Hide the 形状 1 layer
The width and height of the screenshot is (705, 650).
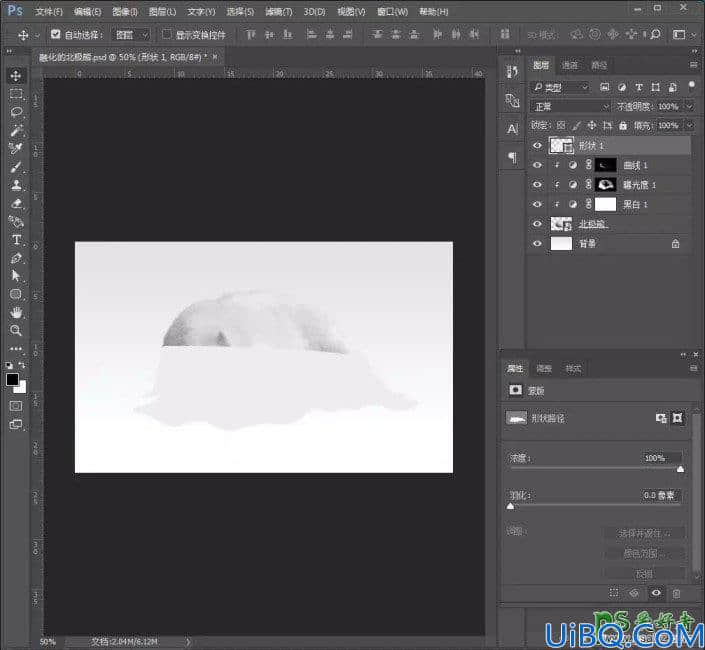[x=537, y=146]
